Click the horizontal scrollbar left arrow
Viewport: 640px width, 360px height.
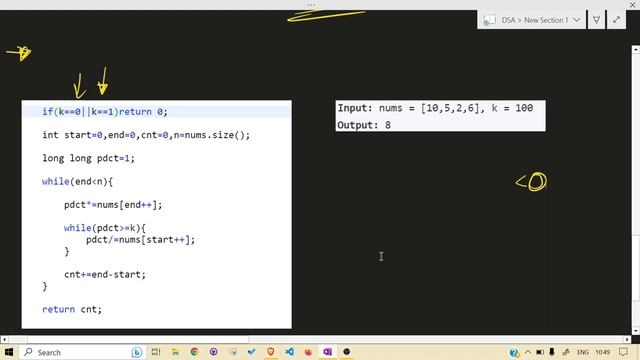4,339
